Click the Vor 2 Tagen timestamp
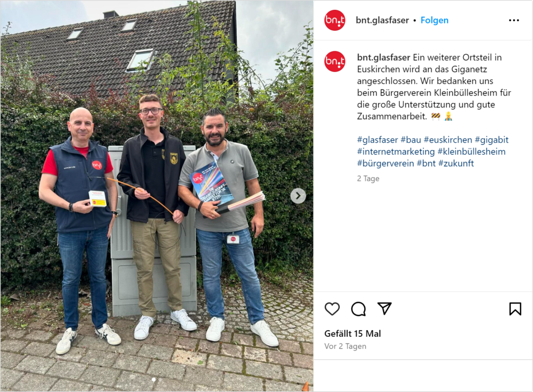Viewport: 533px width, 392px height. click(346, 346)
